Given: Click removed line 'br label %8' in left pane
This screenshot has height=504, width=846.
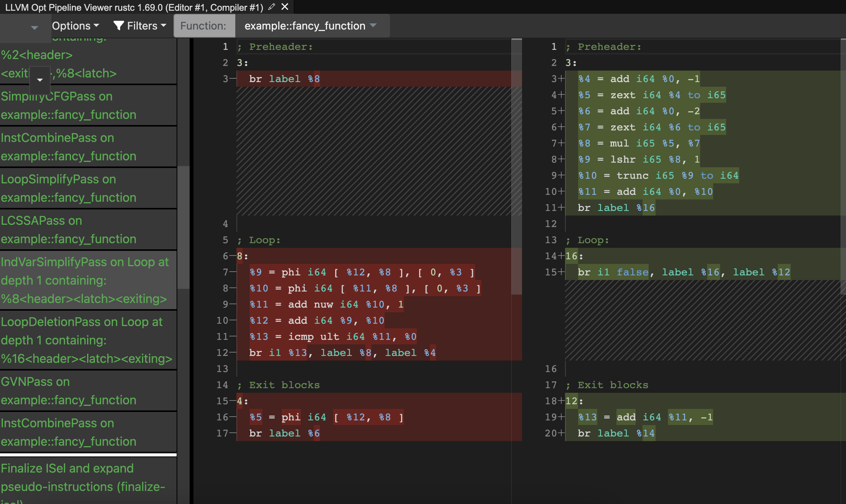Looking at the screenshot, I should [x=284, y=79].
